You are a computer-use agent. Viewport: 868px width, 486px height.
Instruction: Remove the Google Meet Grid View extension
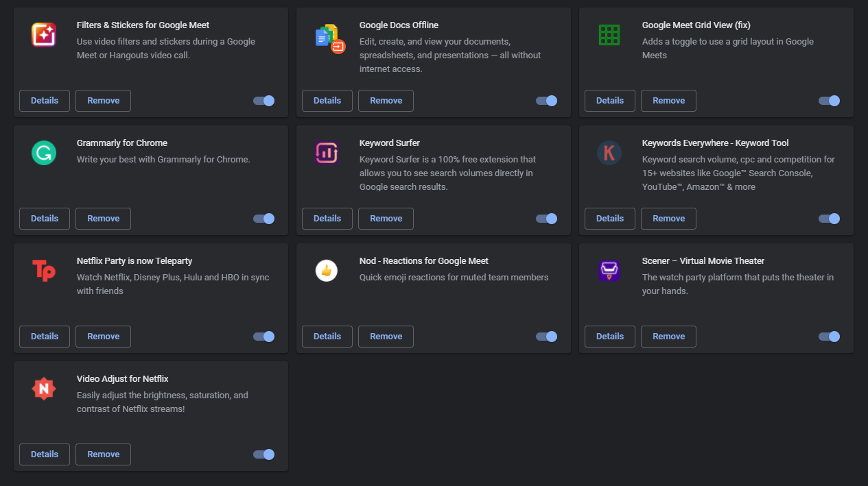668,101
